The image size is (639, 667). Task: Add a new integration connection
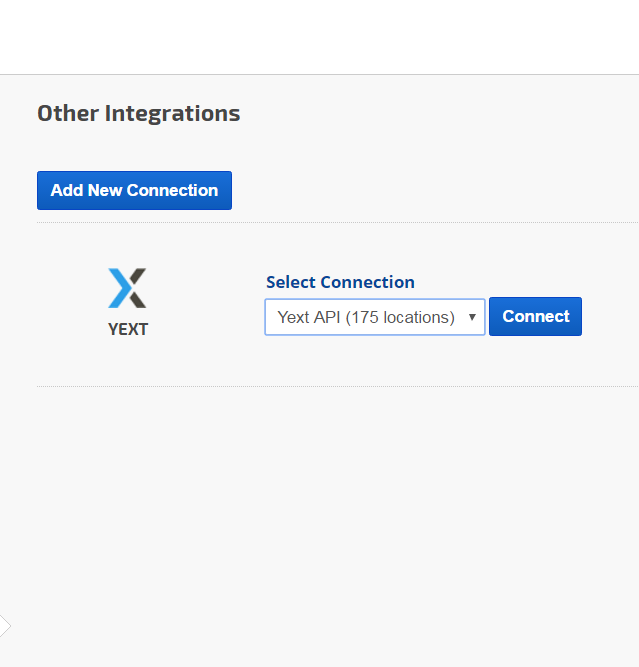pos(134,190)
